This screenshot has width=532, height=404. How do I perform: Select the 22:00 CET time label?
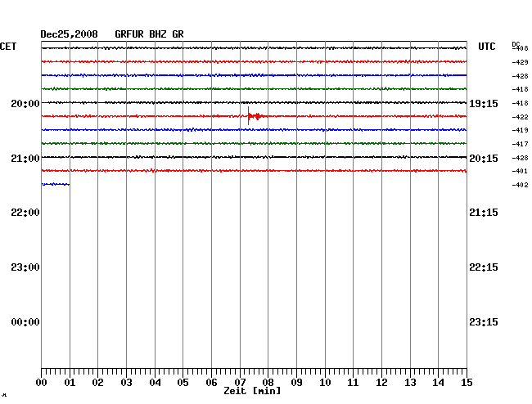pyautogui.click(x=25, y=213)
